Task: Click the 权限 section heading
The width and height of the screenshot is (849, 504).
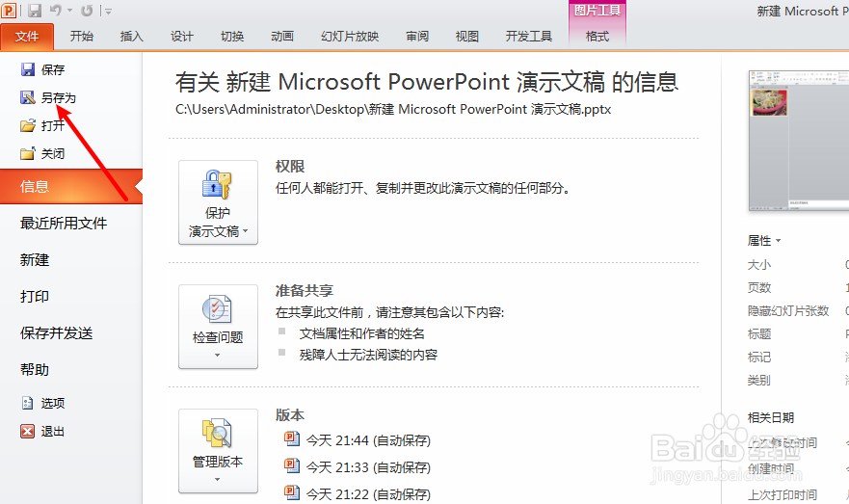Action: (290, 166)
